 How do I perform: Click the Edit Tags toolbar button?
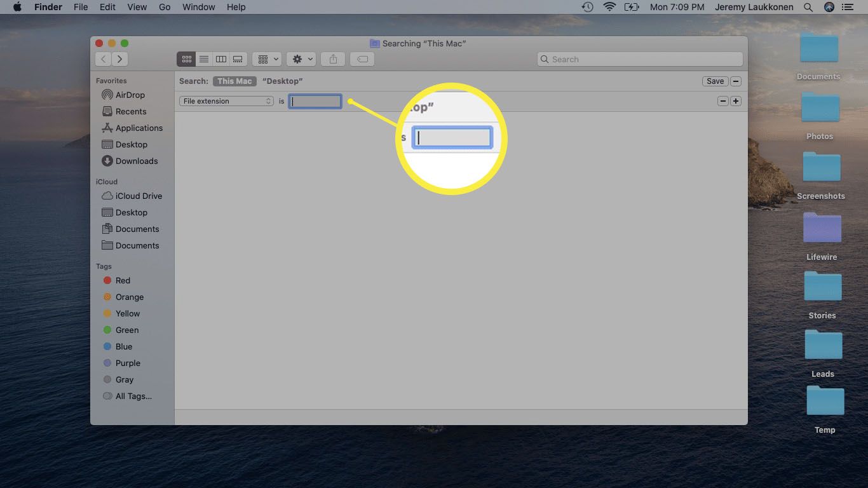click(x=362, y=59)
